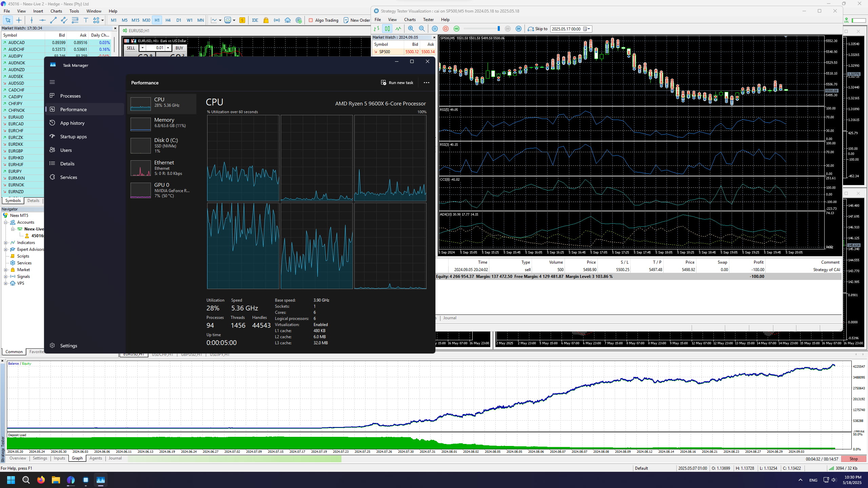
Task: Open the Skip to date calendar dropdown
Action: click(x=587, y=29)
